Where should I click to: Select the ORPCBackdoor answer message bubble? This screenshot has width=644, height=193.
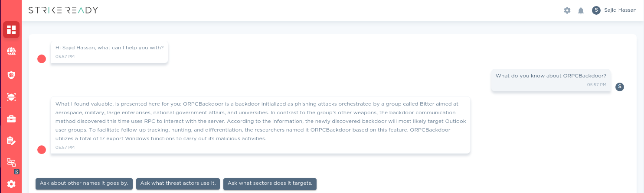(261, 125)
